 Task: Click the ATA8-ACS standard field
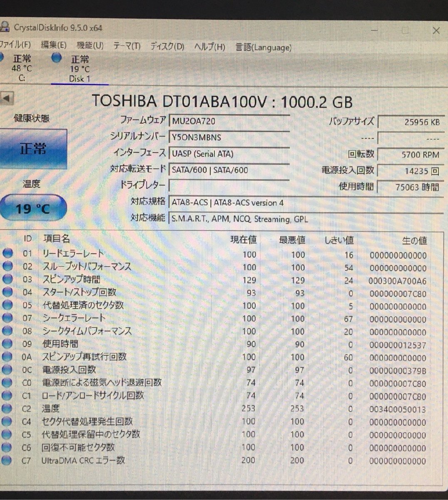306,202
